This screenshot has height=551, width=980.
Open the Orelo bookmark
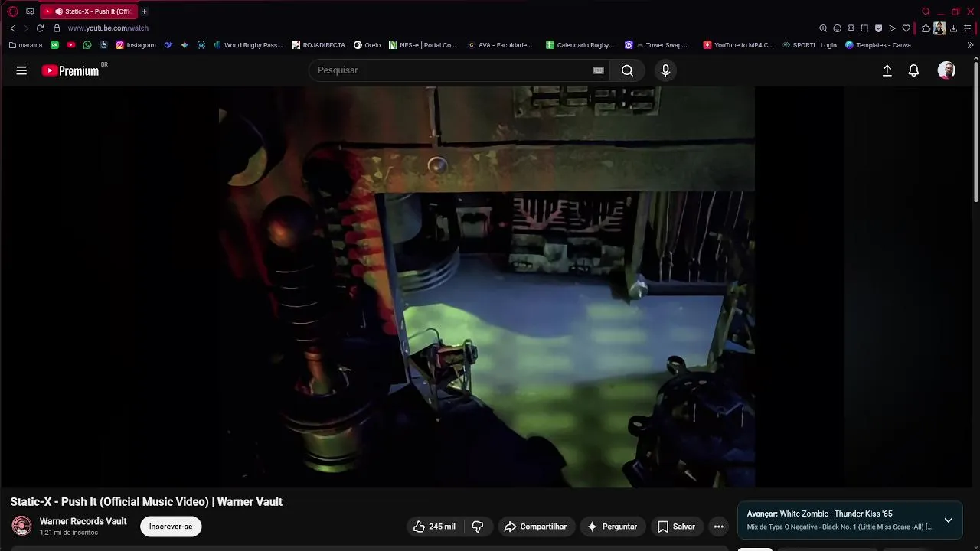tap(367, 45)
